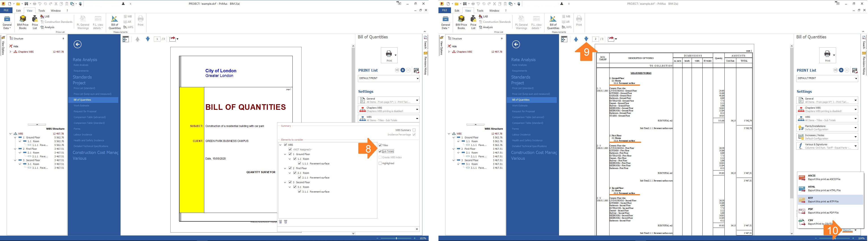Uncheck 2 First Floor in left window elements tree
This screenshot has height=241, width=868.
pyautogui.click(x=290, y=168)
